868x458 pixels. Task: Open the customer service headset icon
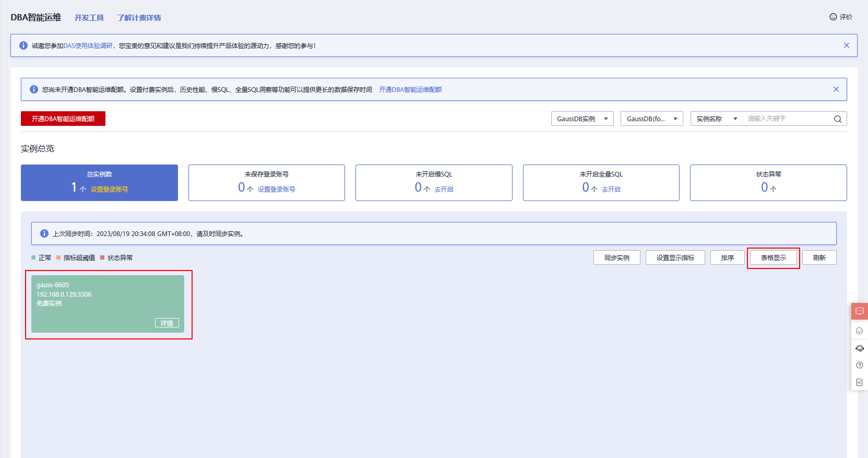pos(860,348)
